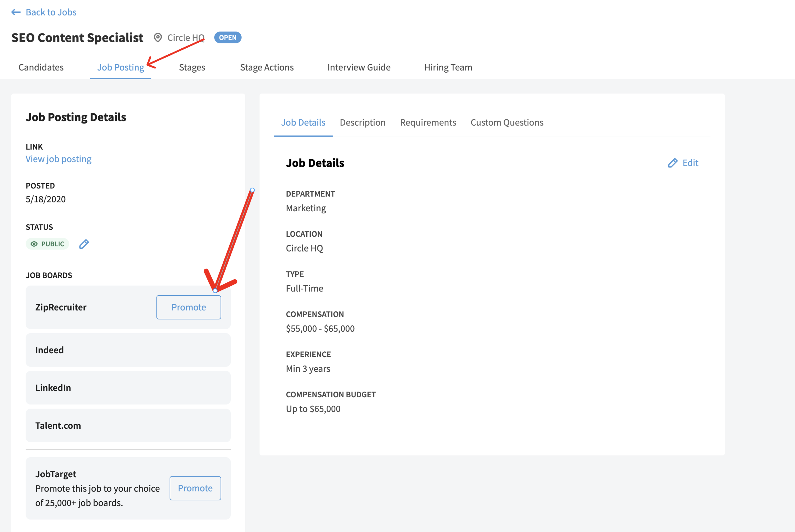Promote the job on ZipRecruiter
This screenshot has width=795, height=532.
pos(189,307)
